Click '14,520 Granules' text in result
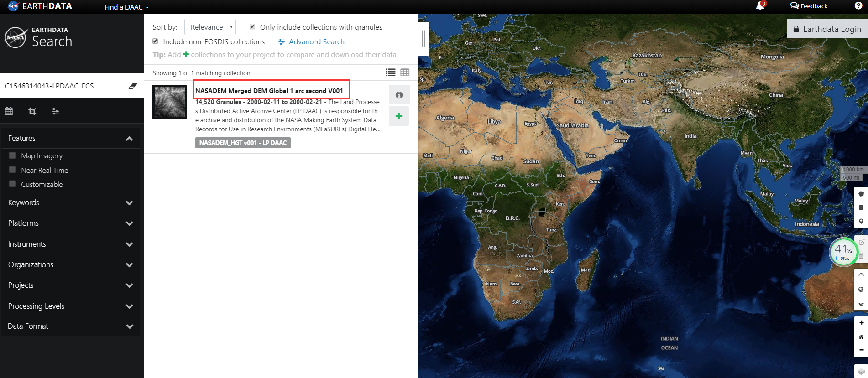The image size is (868, 378). pos(218,102)
